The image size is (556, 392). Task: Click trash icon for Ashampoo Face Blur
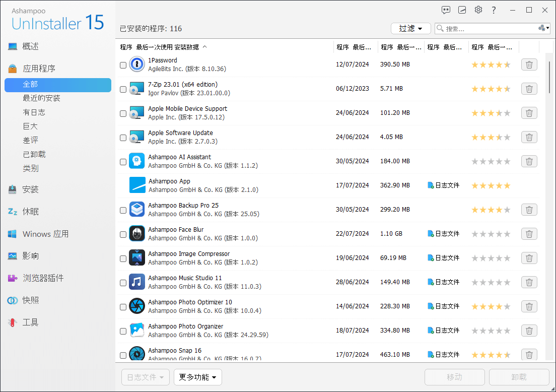click(529, 234)
